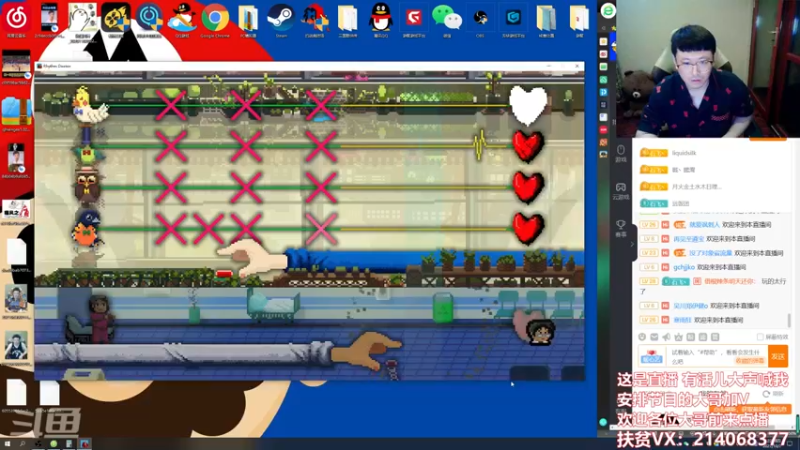Click the game's red button under the hand
The image size is (800, 450).
pos(223,274)
